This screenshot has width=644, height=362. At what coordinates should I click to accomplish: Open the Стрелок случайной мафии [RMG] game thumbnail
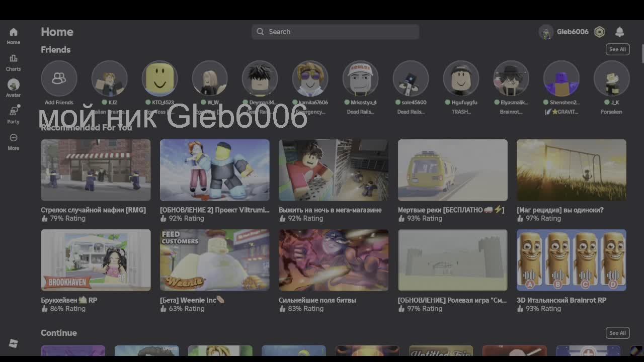coord(96,170)
